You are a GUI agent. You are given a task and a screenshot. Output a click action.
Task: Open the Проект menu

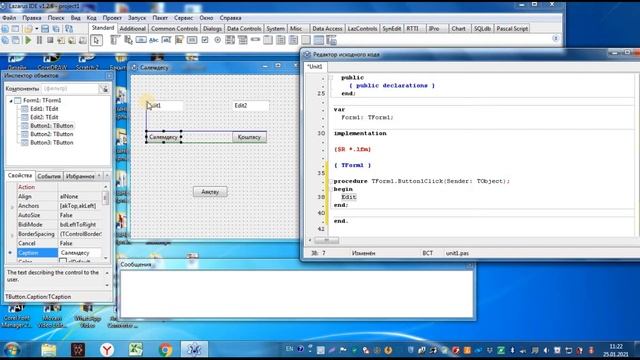112,18
